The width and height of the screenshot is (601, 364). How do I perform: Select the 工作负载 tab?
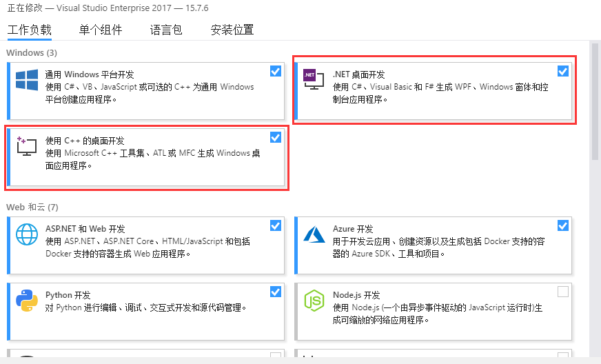point(30,30)
